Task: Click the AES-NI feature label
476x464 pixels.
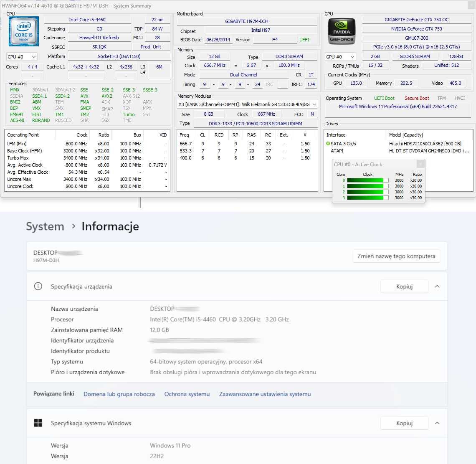Action: 17,120
